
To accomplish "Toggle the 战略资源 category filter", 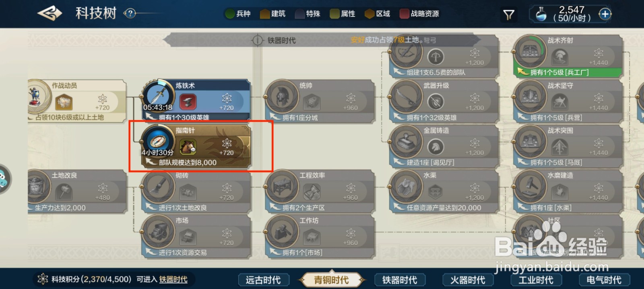I will [x=419, y=14].
